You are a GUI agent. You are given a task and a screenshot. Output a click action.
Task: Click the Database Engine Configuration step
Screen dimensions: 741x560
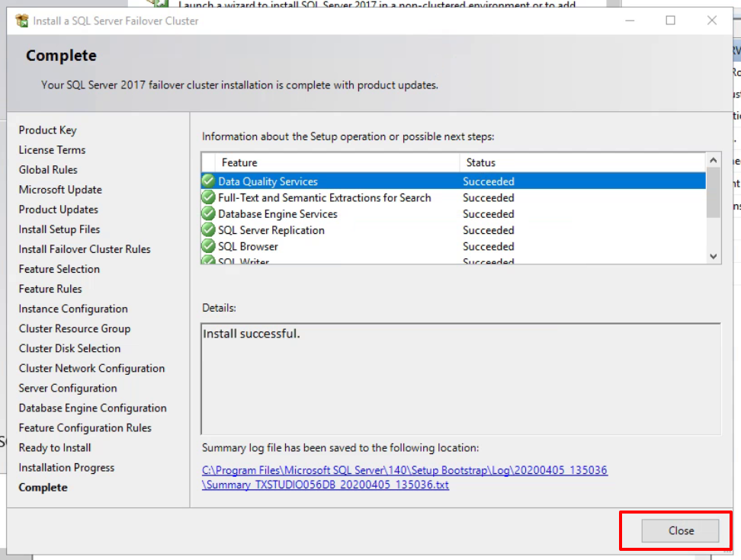click(93, 408)
